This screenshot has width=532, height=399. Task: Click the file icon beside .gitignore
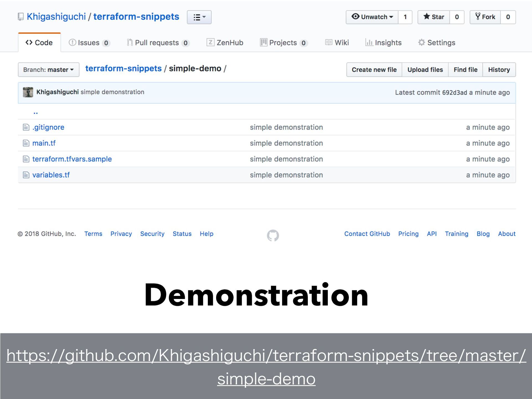click(x=26, y=127)
